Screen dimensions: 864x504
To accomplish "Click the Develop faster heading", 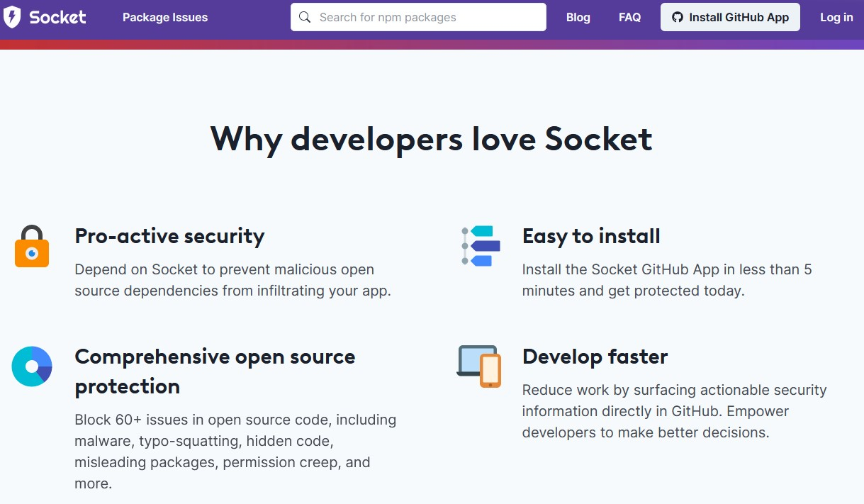I will 595,357.
